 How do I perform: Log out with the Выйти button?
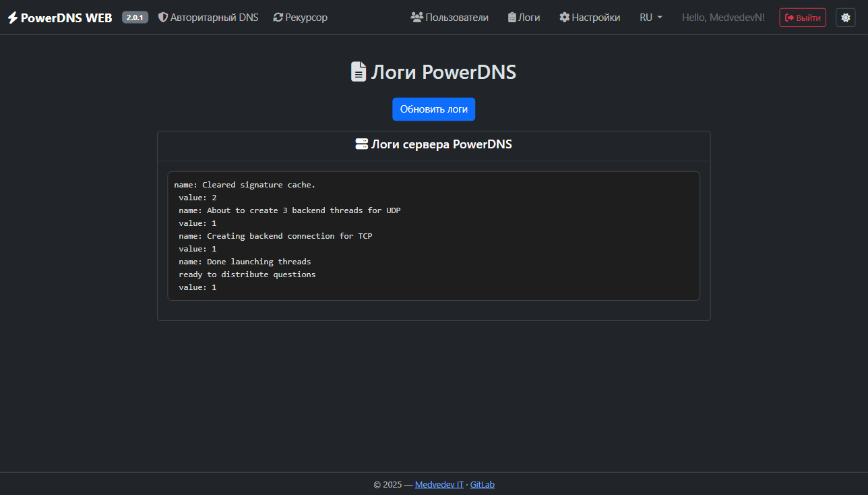[x=802, y=18]
